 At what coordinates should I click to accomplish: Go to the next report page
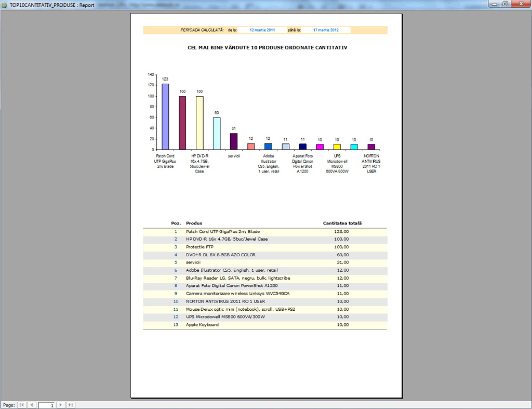point(60,405)
